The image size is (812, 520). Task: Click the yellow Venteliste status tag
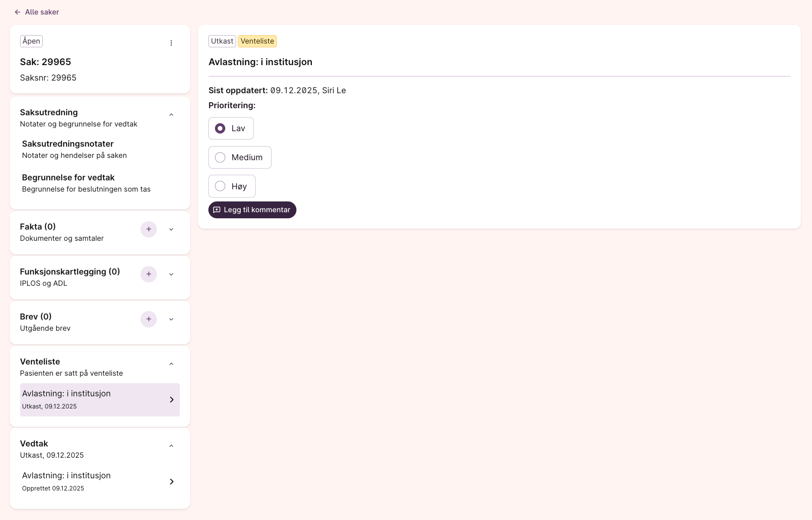257,41
